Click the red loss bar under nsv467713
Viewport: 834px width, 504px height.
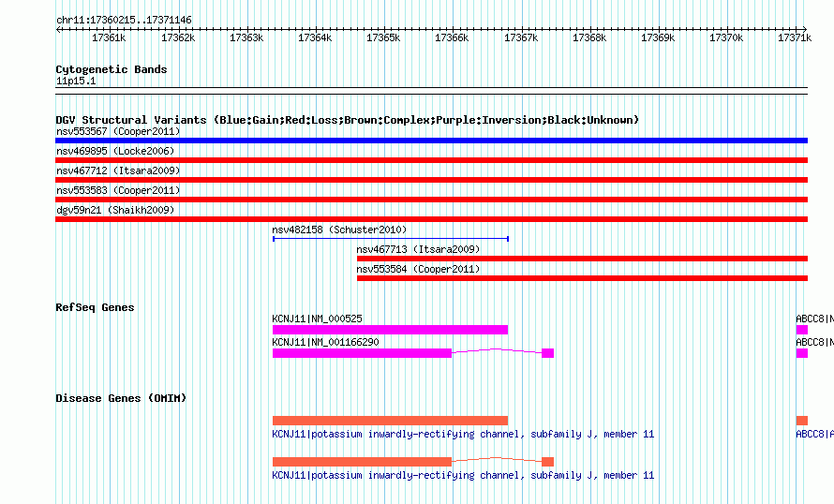(583, 259)
